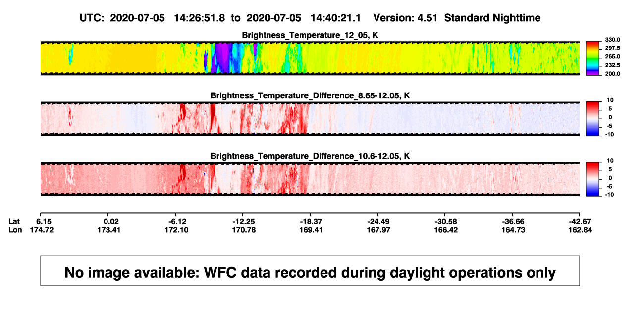Click longitude value 162.84
The width and height of the screenshot is (644, 330).
(x=581, y=230)
